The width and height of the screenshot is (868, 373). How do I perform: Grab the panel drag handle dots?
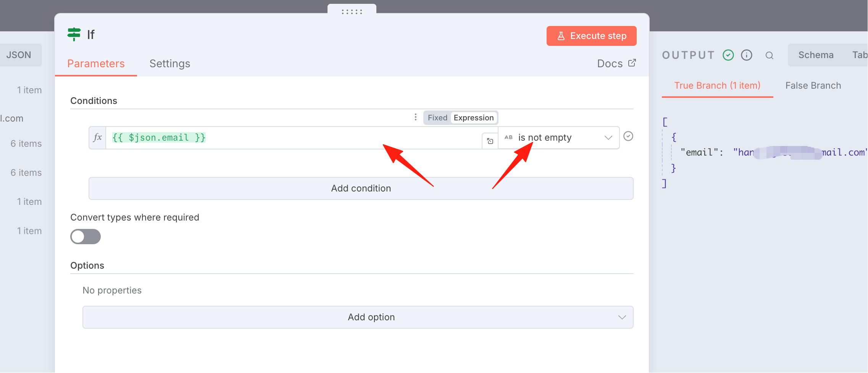point(352,12)
